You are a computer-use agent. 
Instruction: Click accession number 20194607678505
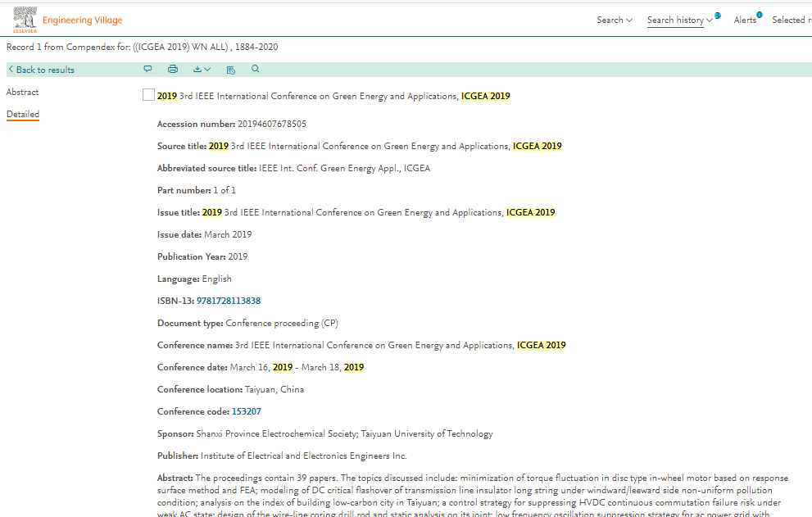click(272, 124)
